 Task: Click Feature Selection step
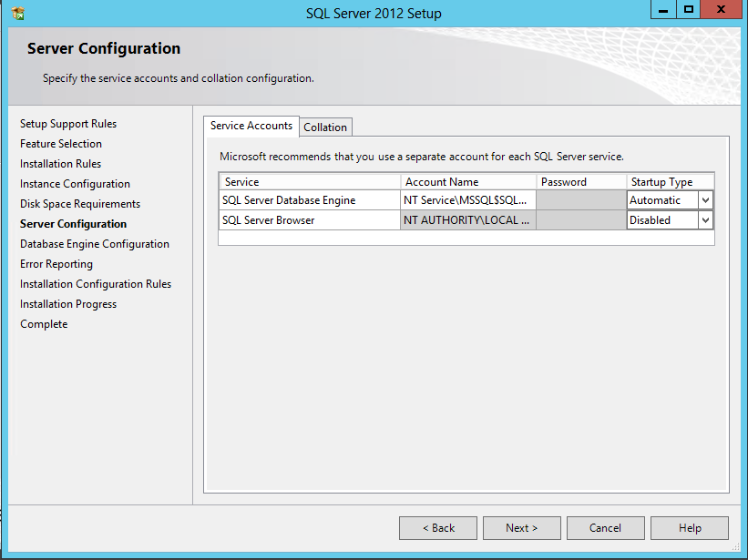click(61, 144)
